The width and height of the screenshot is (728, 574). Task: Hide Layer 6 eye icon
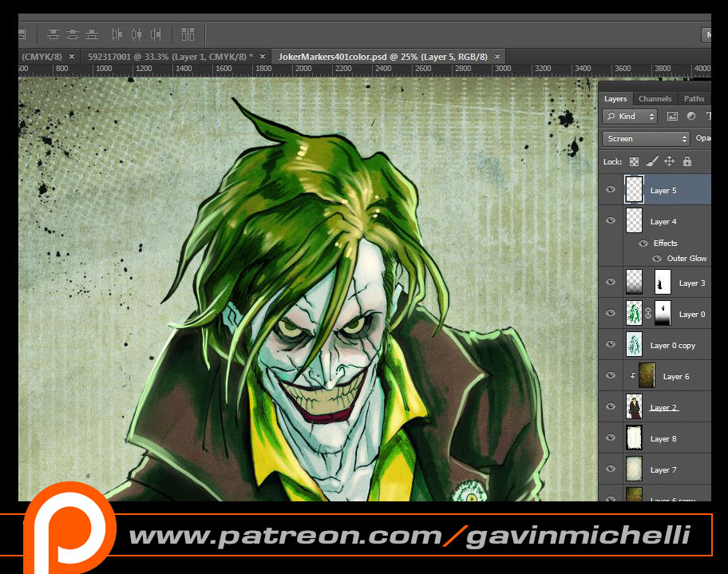pyautogui.click(x=611, y=375)
